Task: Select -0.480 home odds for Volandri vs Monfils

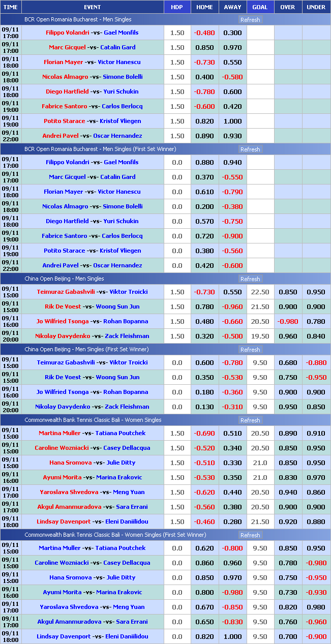Action: (x=204, y=33)
